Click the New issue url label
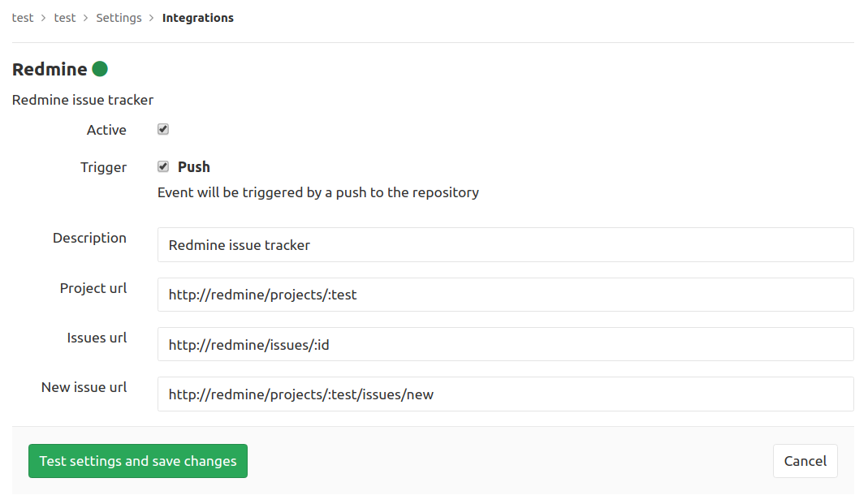Viewport: 868px width, 504px height. pyautogui.click(x=84, y=387)
